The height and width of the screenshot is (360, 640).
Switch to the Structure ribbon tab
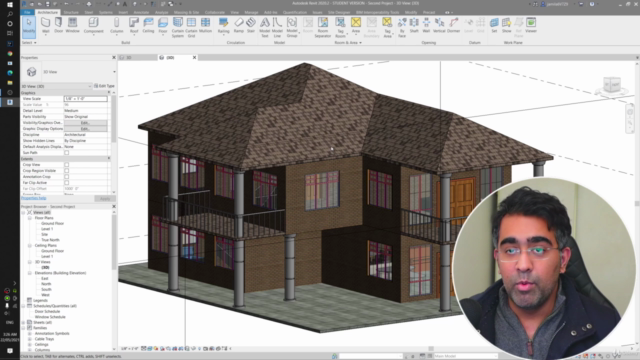71,12
